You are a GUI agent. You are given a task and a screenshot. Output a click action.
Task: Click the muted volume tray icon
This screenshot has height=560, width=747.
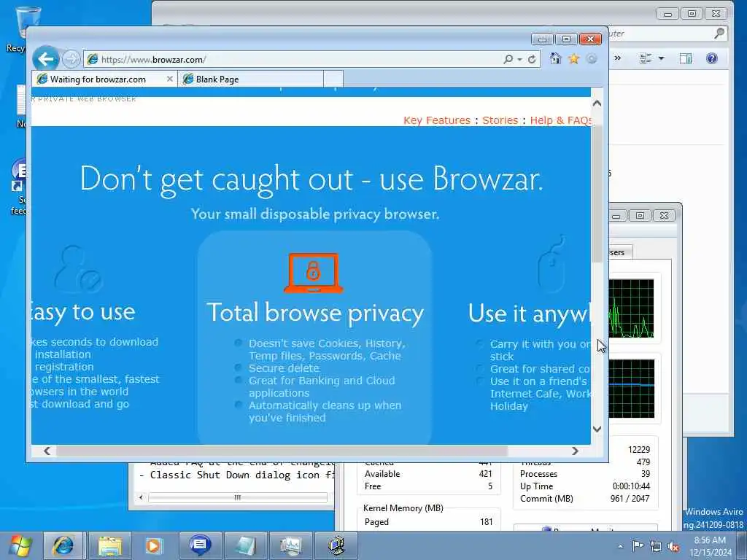pos(673,546)
